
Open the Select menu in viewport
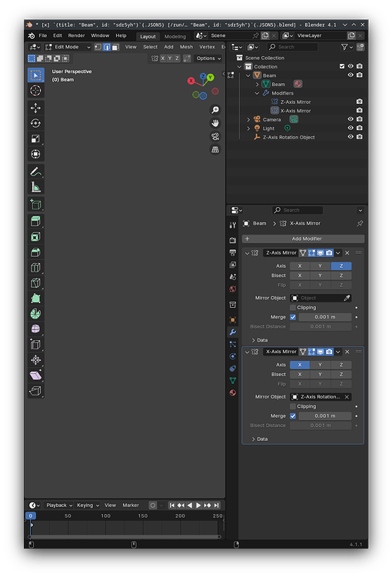click(150, 47)
